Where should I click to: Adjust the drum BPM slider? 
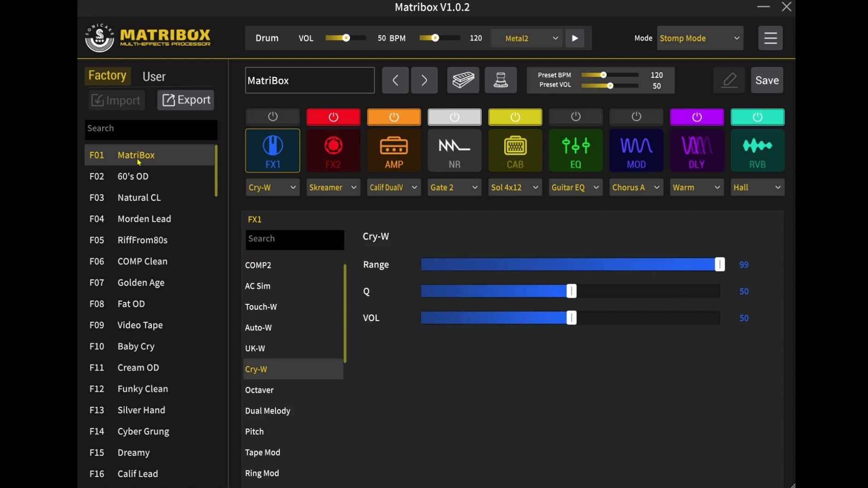coord(439,38)
